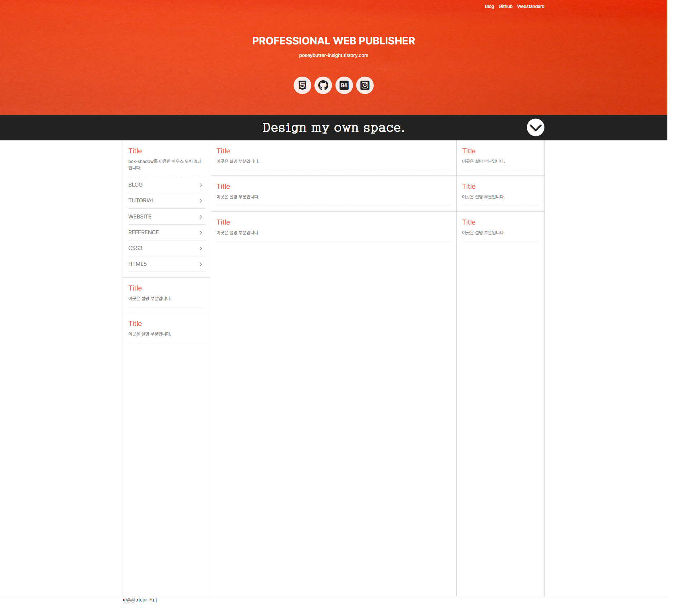The image size is (681, 616).
Task: Click the arrow beside CSS3
Action: 201,249
